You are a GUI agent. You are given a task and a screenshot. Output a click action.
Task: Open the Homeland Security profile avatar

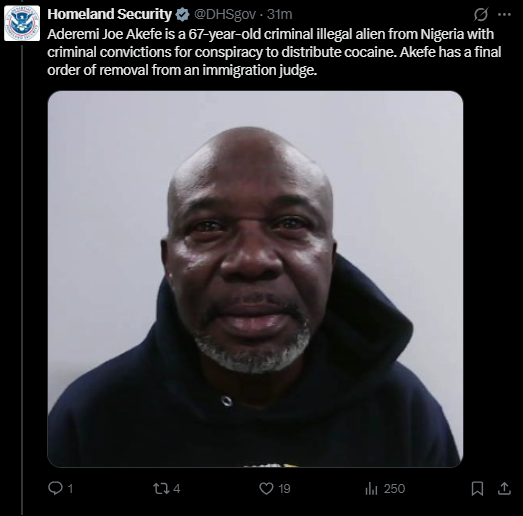22,23
